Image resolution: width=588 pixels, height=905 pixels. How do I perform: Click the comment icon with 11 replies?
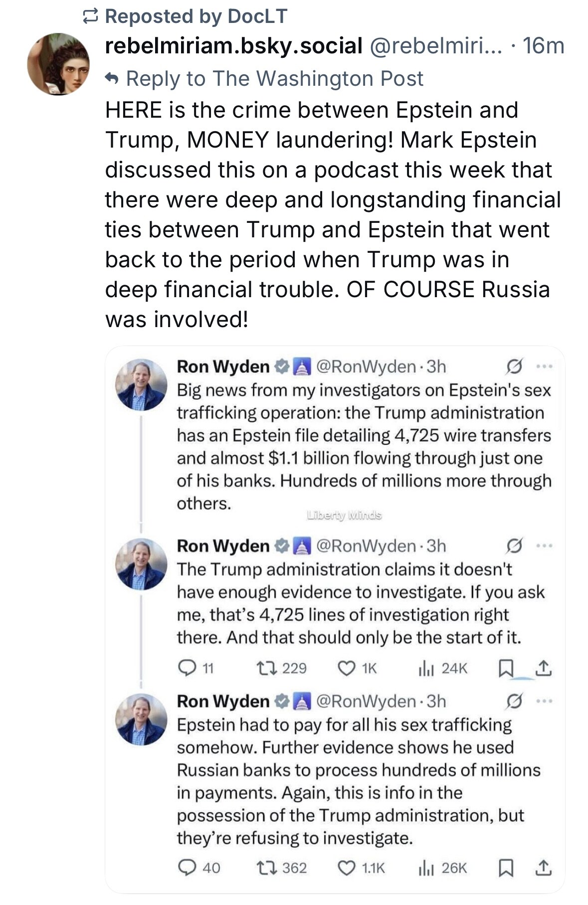[187, 668]
